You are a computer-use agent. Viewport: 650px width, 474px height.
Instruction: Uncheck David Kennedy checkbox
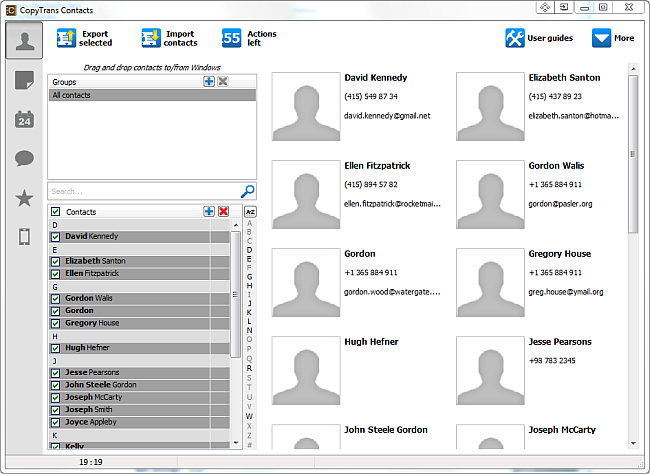click(x=55, y=237)
